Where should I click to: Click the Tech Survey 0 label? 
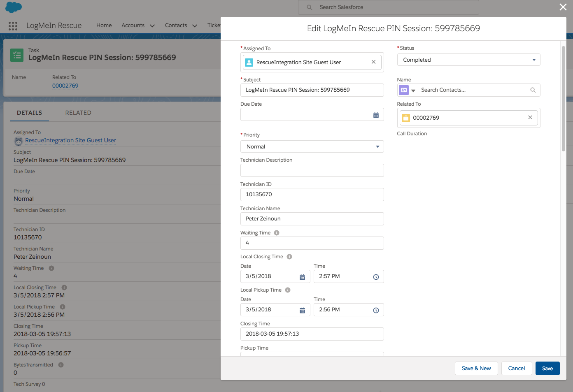29,384
